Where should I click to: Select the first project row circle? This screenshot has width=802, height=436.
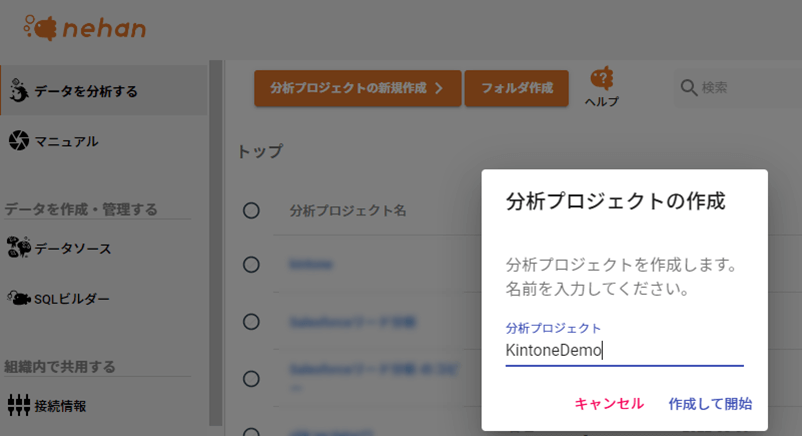(x=251, y=265)
